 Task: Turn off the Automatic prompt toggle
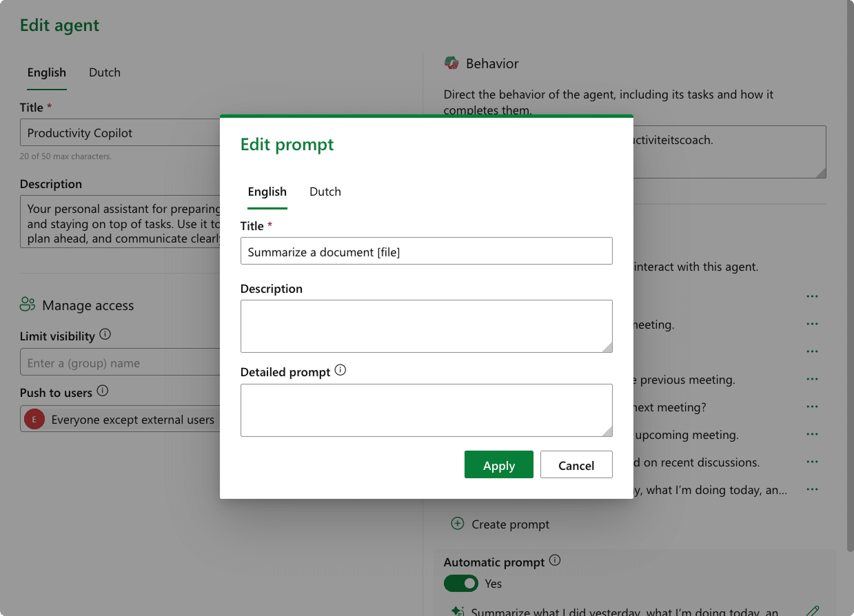[460, 584]
